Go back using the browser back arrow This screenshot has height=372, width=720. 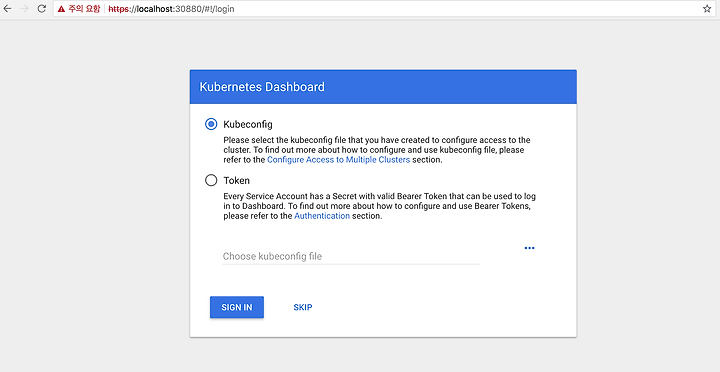click(x=7, y=9)
